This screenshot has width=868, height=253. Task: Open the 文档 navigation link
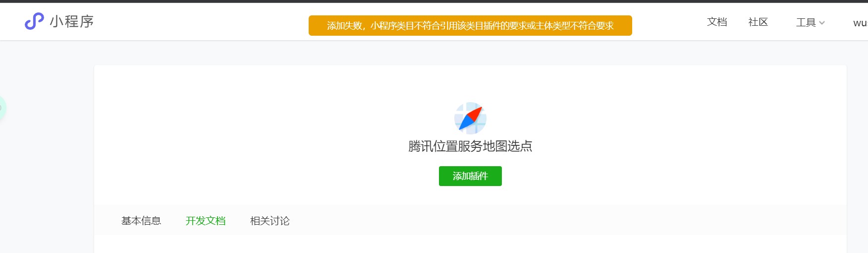click(x=717, y=22)
